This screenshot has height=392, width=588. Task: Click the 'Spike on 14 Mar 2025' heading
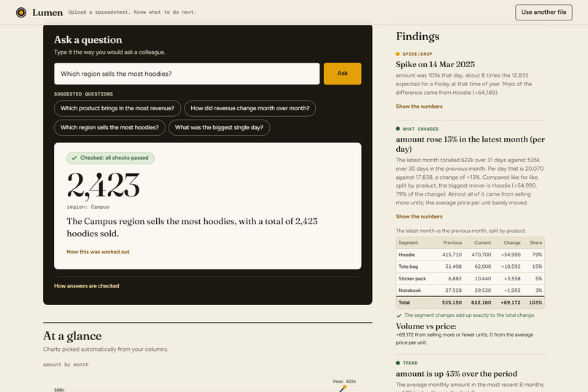(x=435, y=64)
